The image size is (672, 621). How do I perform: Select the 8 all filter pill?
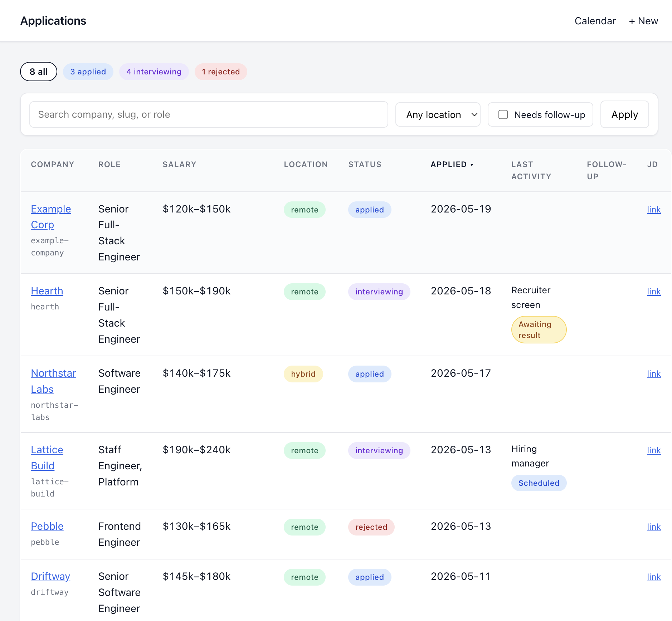tap(39, 72)
